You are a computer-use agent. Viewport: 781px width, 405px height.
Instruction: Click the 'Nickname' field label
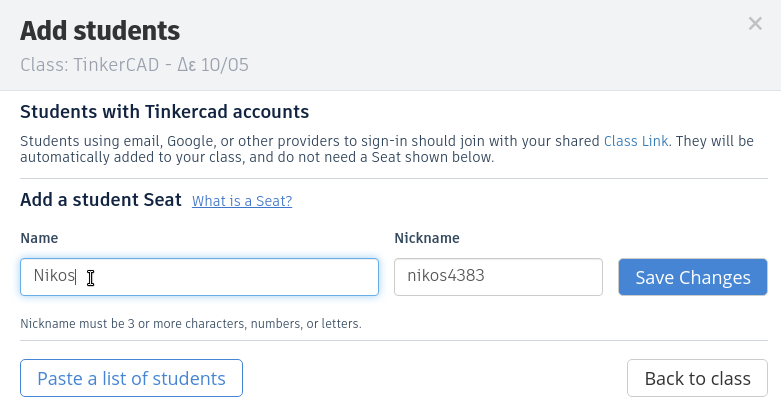click(x=426, y=238)
